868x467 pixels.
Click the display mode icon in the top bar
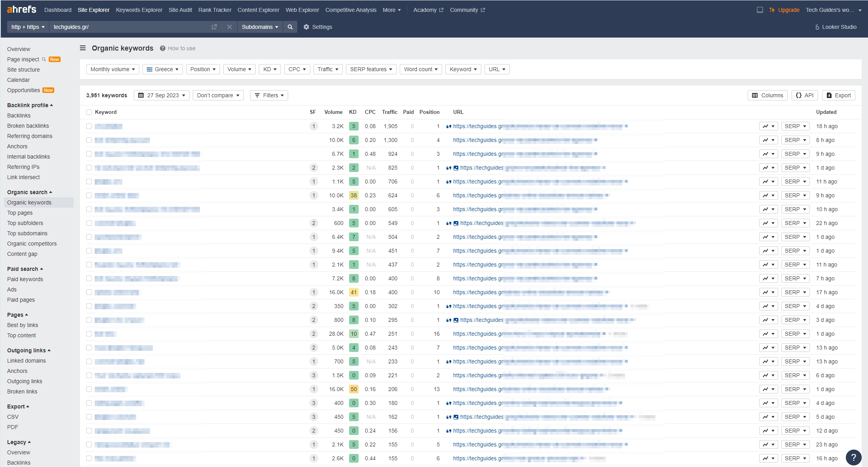[x=760, y=9]
